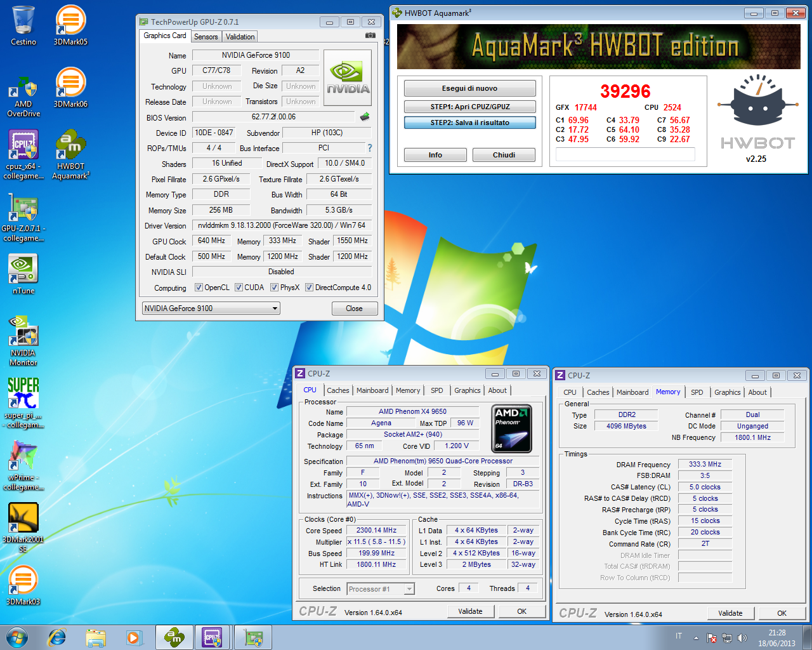
Task: Toggle the OpenCL checkbox in GPU-Z
Action: (199, 287)
